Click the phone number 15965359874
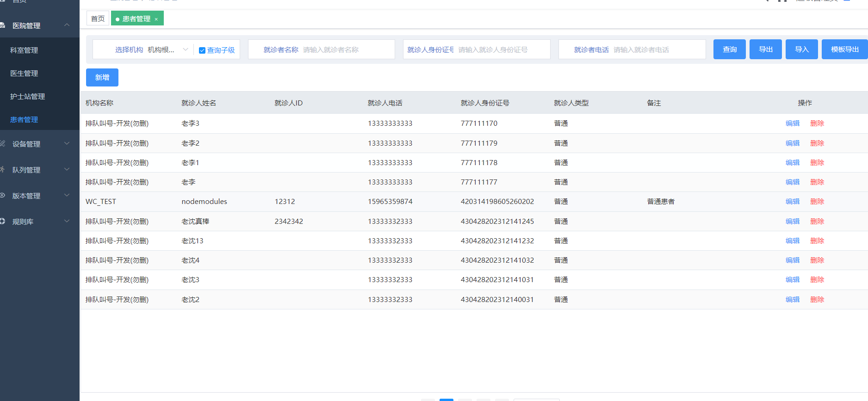This screenshot has width=868, height=401. click(x=390, y=202)
